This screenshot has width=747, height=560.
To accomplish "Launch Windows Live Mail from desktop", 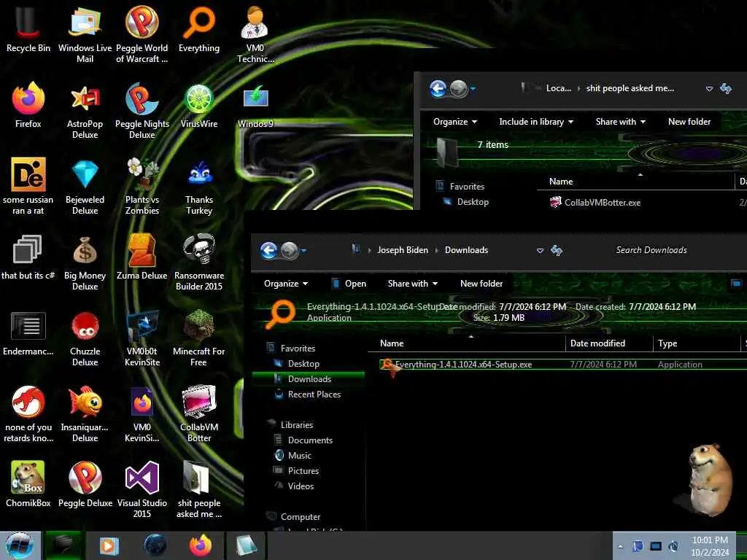I will pos(85,34).
